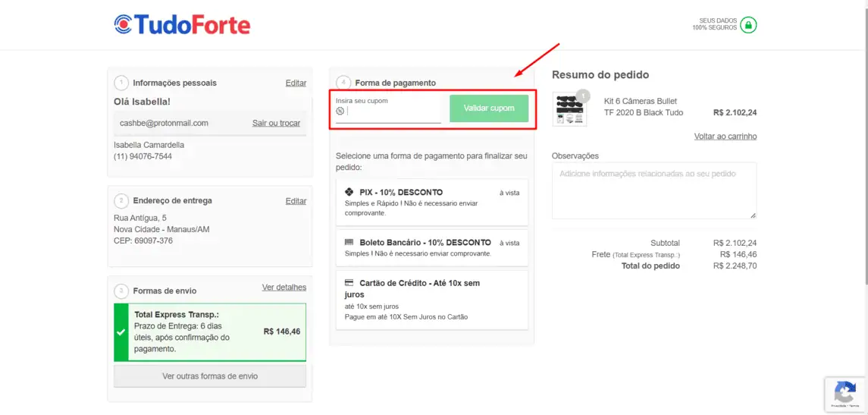
Task: Click the PIX diamond icon
Action: pos(349,192)
